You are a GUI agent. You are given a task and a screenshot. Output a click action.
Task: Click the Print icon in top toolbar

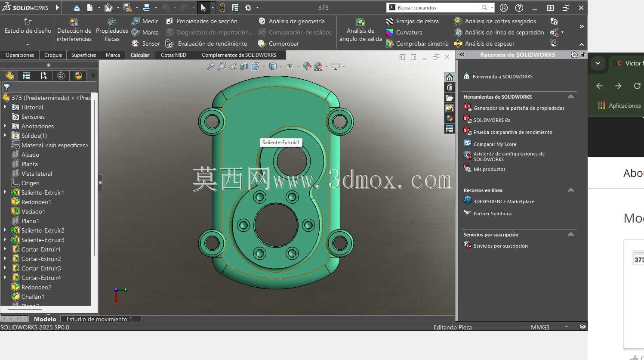coord(147,8)
